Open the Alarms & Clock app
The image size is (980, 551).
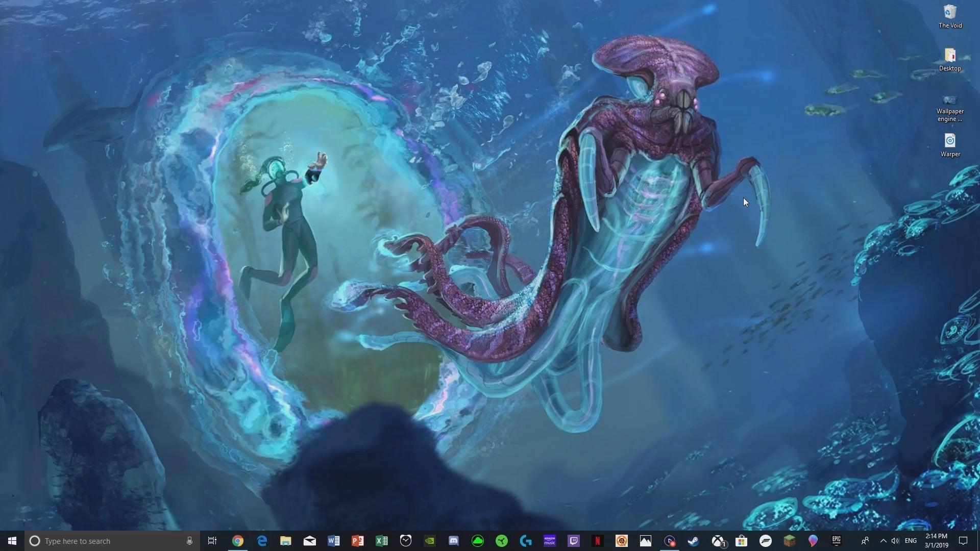coord(406,541)
